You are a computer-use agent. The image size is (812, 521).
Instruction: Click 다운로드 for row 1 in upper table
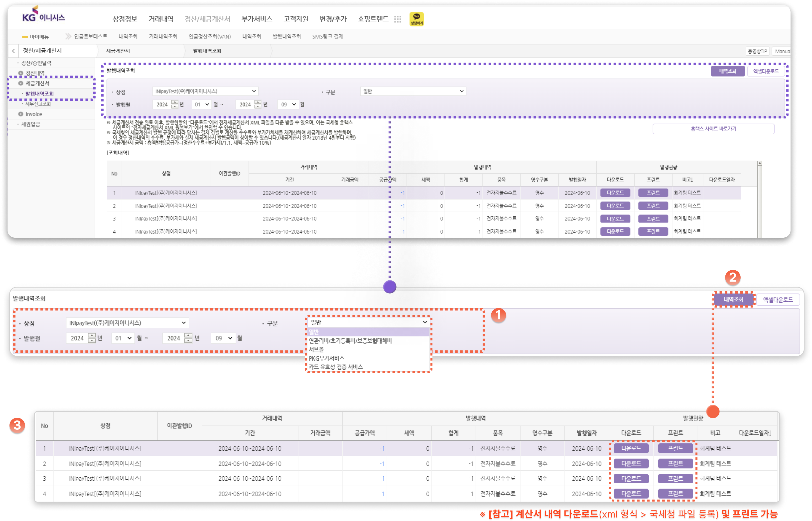(615, 193)
